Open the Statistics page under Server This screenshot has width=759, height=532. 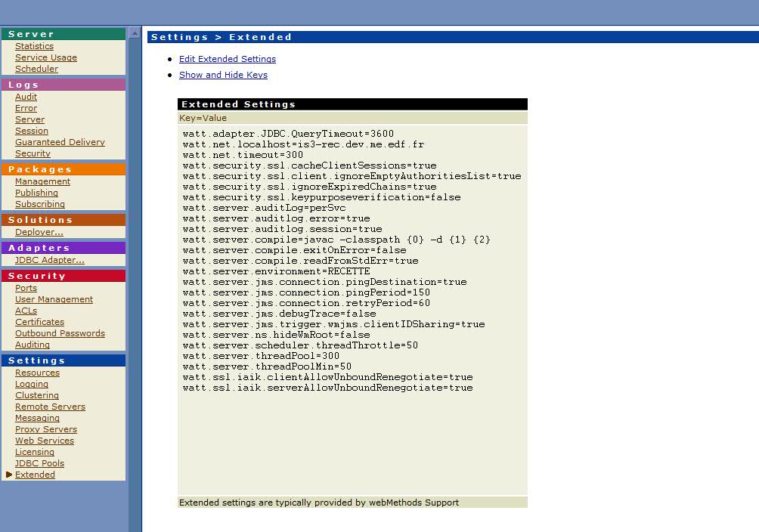pos(34,46)
